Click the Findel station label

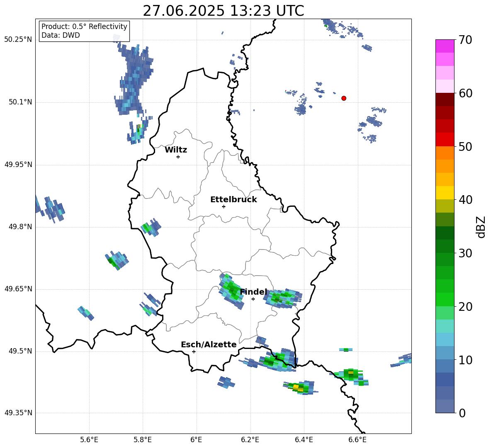pyautogui.click(x=253, y=292)
